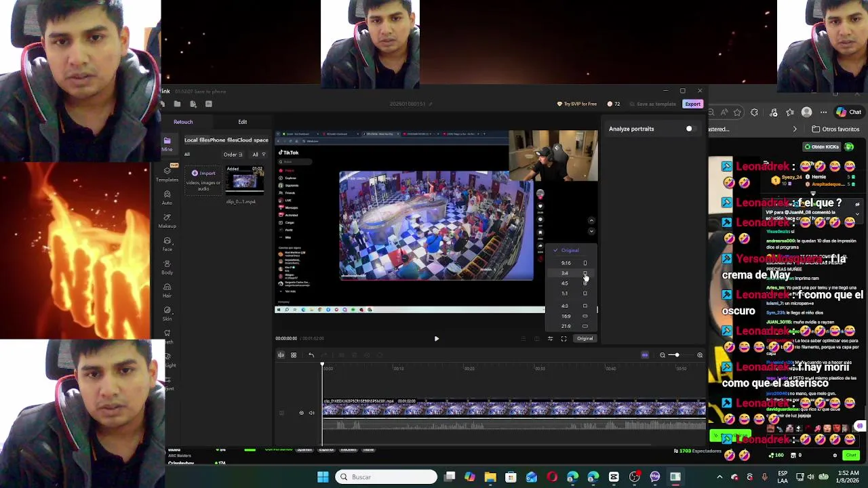Click Save as template
Image resolution: width=868 pixels, height=488 pixels.
point(653,104)
